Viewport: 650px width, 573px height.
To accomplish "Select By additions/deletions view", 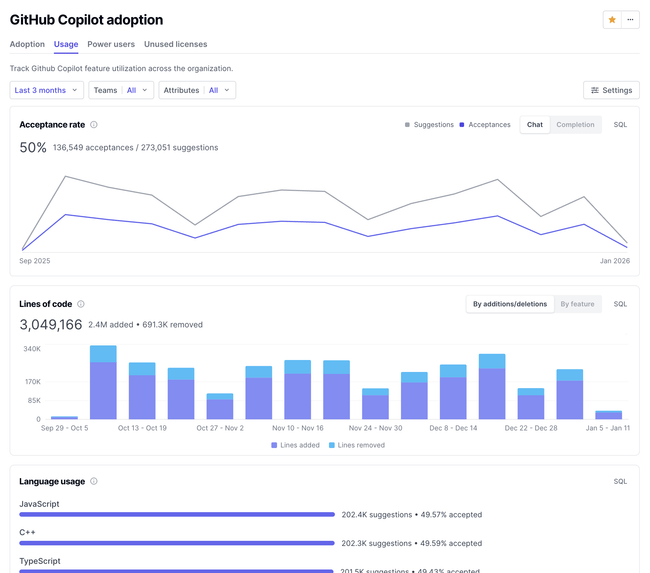I will (510, 304).
